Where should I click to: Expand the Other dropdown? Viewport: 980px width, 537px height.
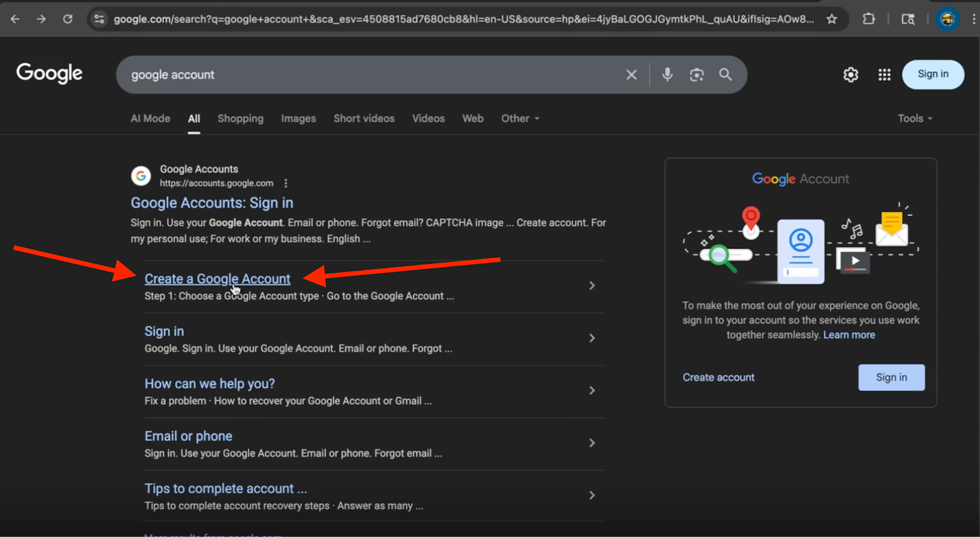(x=520, y=118)
